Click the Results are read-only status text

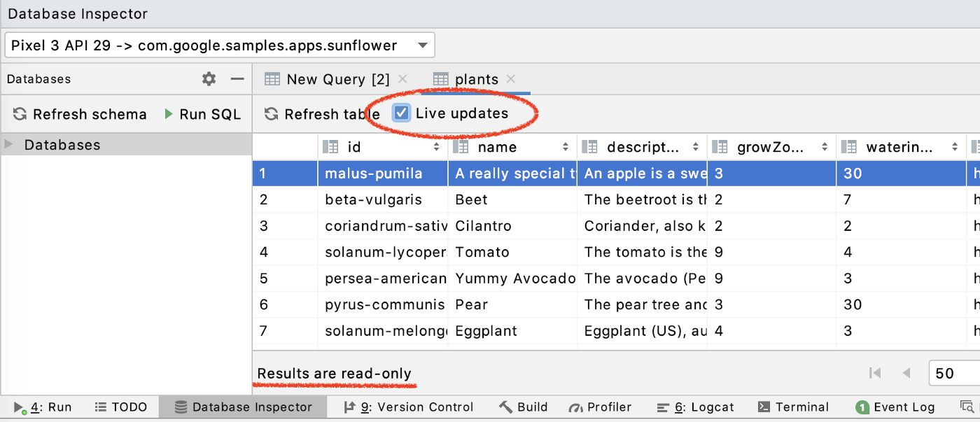pyautogui.click(x=335, y=374)
